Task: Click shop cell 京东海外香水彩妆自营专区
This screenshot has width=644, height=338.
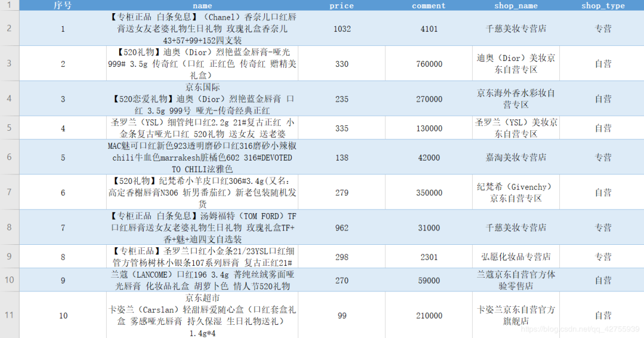Action: [516, 99]
